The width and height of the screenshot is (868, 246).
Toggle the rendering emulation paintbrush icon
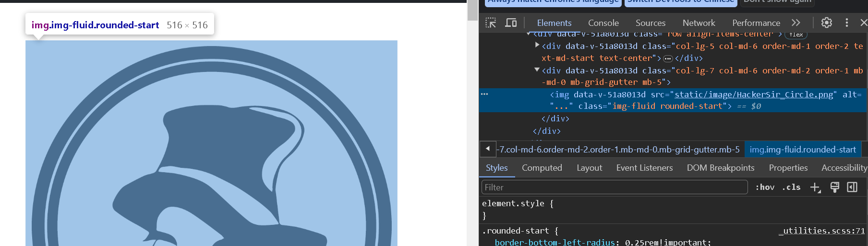(835, 187)
